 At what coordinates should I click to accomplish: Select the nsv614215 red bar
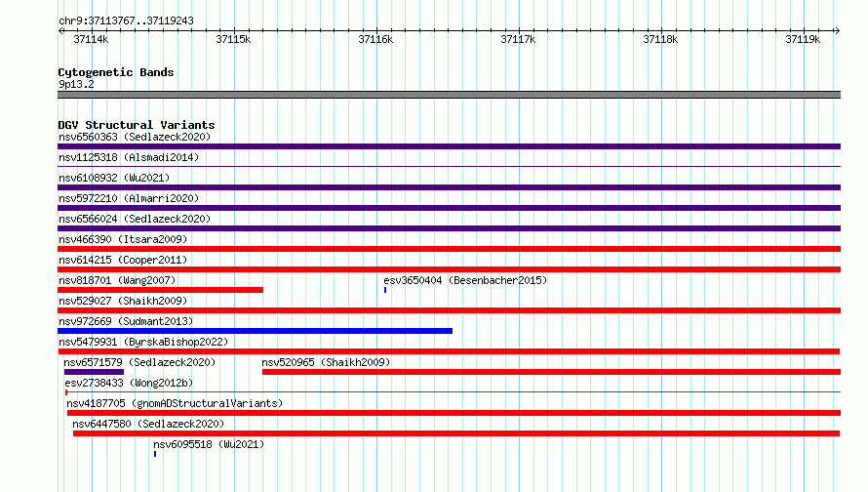(x=449, y=269)
